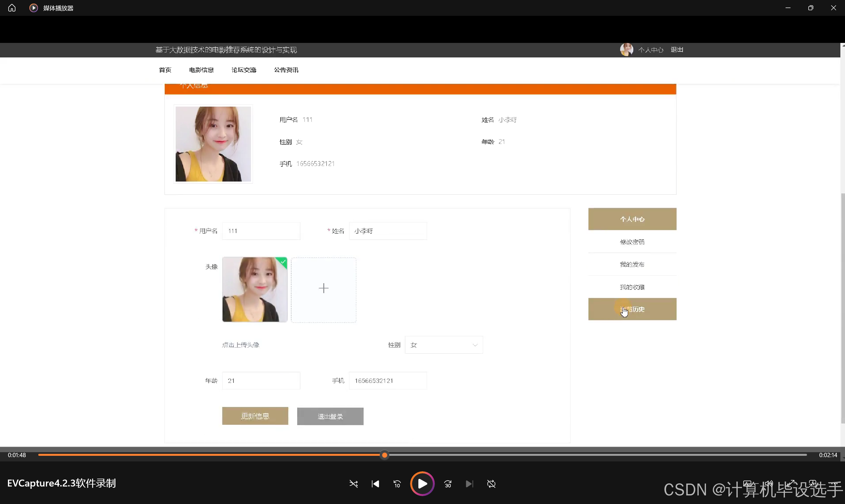Open the 论坛交流 forum menu
The image size is (845, 504).
point(244,70)
